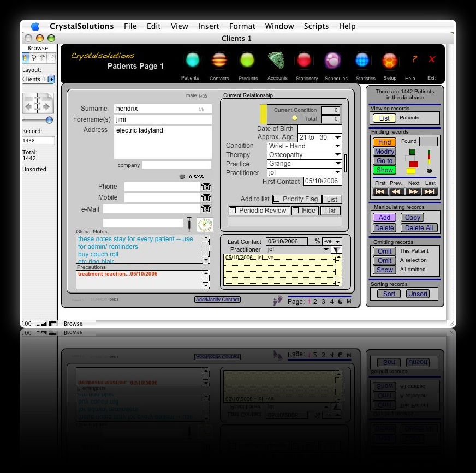
Task: Open the Practitioner dropdown under Therapy
Action: tap(337, 172)
